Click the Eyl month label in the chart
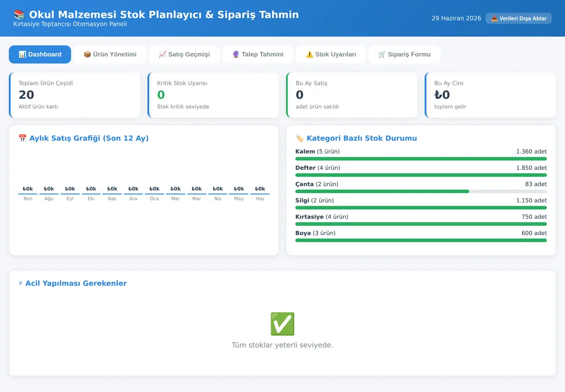Image resolution: width=565 pixels, height=392 pixels. point(70,199)
